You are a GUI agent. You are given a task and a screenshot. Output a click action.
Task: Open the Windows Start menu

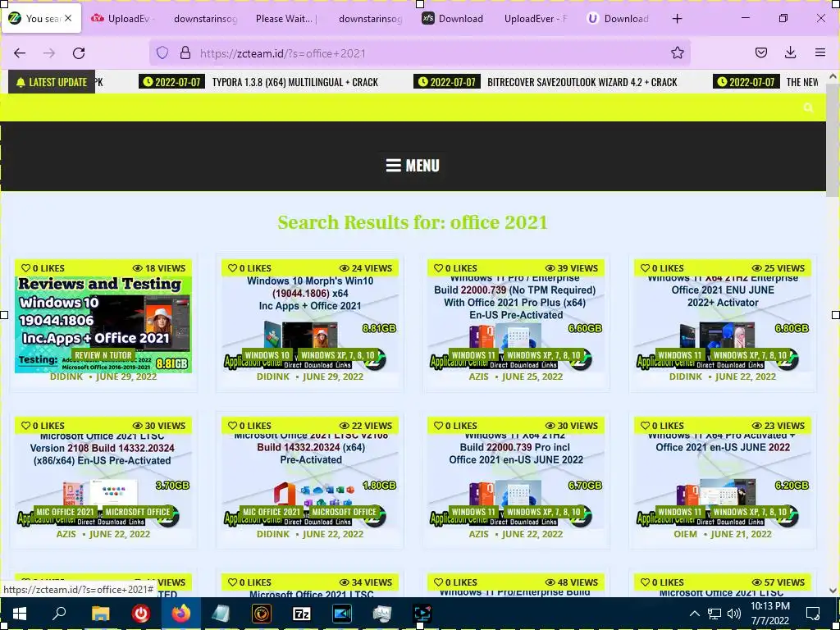click(20, 614)
